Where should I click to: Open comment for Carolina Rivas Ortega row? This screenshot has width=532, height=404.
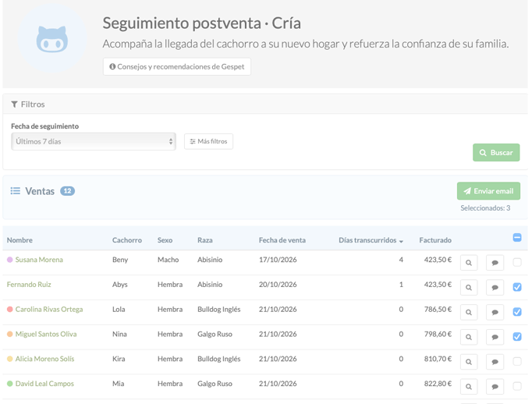(x=495, y=312)
